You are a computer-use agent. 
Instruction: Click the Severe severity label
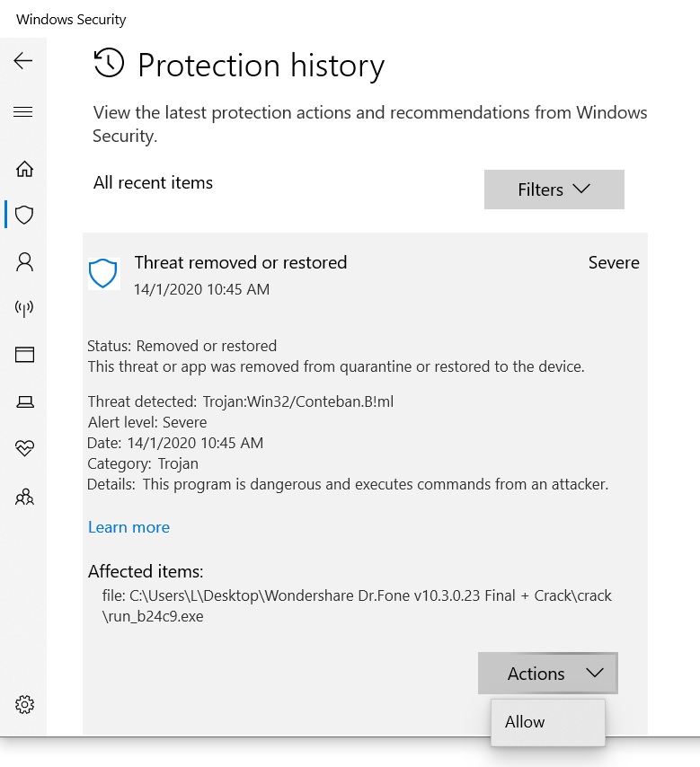pos(614,262)
